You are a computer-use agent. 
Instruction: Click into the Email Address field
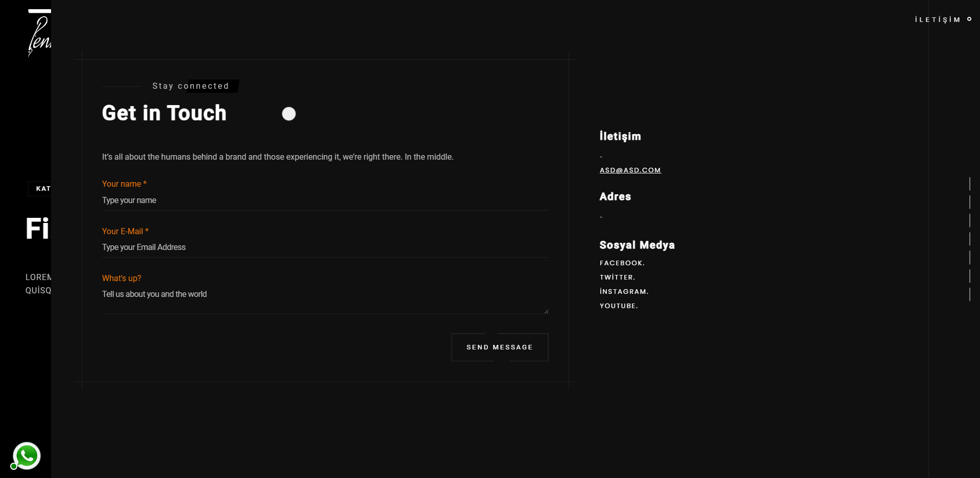point(325,247)
